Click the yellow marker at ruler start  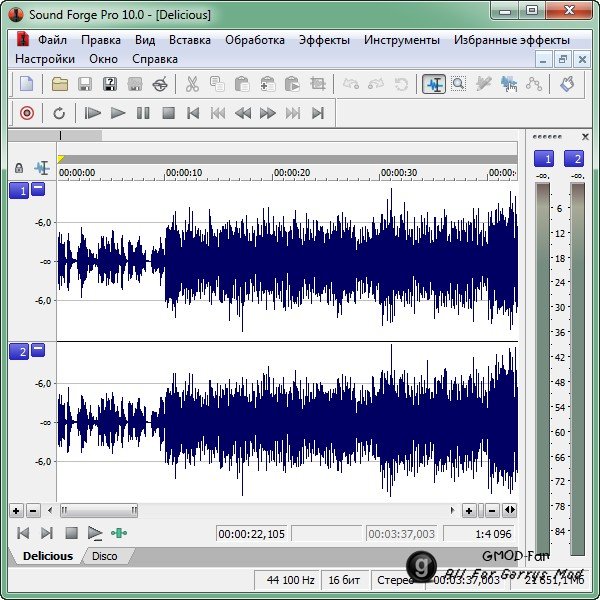pyautogui.click(x=61, y=159)
